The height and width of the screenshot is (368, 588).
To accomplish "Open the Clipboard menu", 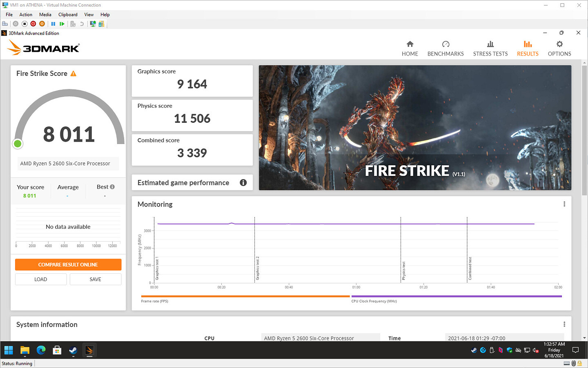I will point(68,15).
